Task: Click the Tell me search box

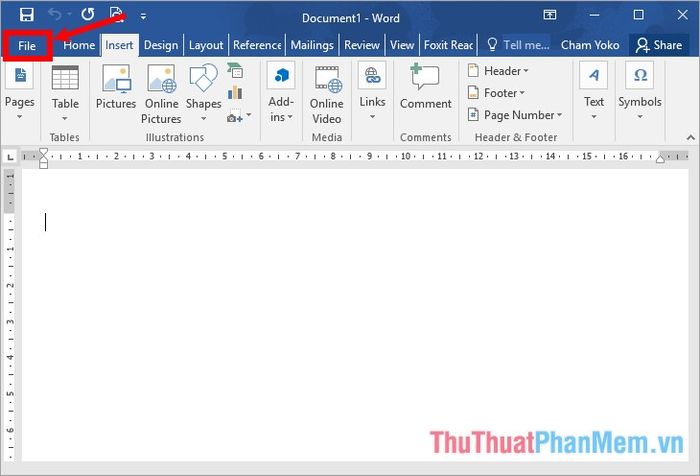Action: point(518,45)
